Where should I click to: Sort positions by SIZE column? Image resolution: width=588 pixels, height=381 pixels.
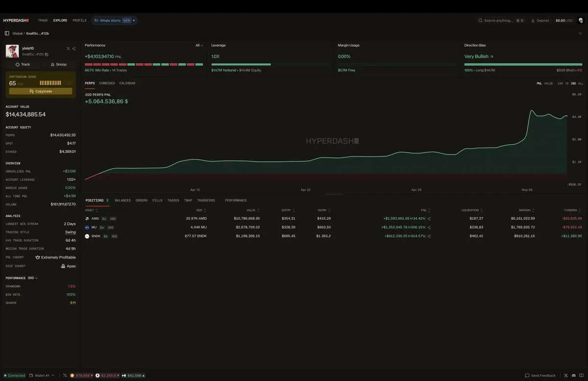click(201, 210)
